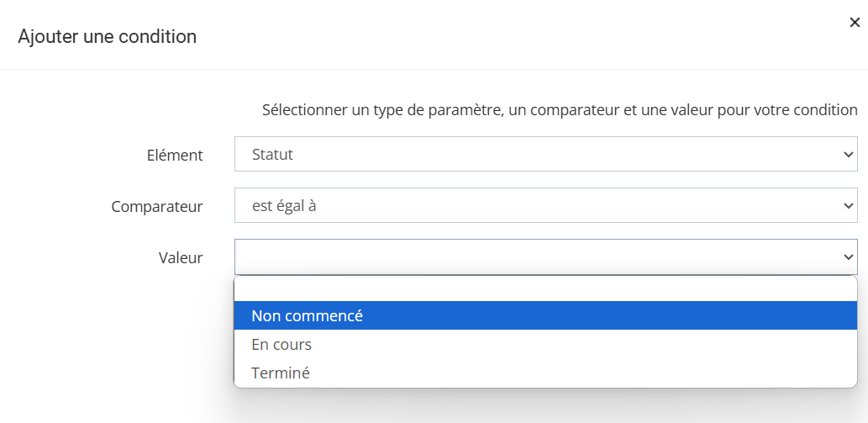Open the Comparateur dropdown showing est égal à
Image resolution: width=868 pixels, height=423 pixels.
tap(545, 205)
